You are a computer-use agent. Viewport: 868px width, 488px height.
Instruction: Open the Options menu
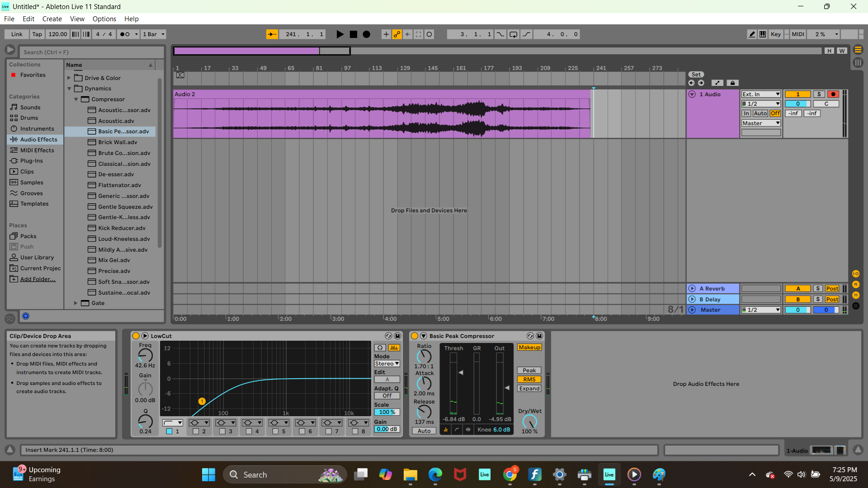tap(104, 19)
